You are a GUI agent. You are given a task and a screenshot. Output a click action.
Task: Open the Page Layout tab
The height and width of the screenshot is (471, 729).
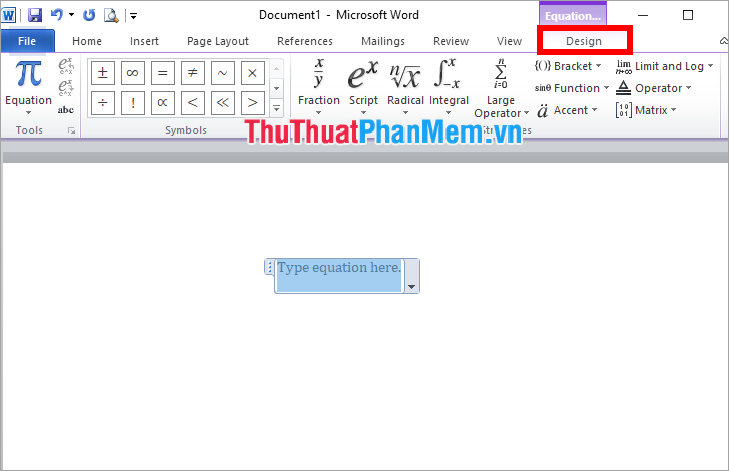[x=218, y=41]
